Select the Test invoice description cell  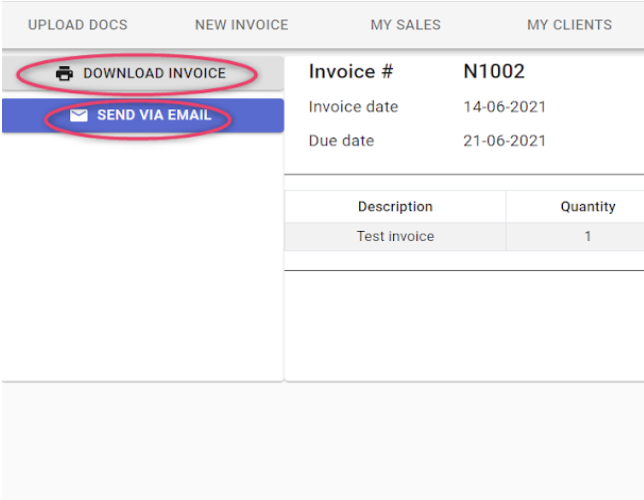point(395,236)
